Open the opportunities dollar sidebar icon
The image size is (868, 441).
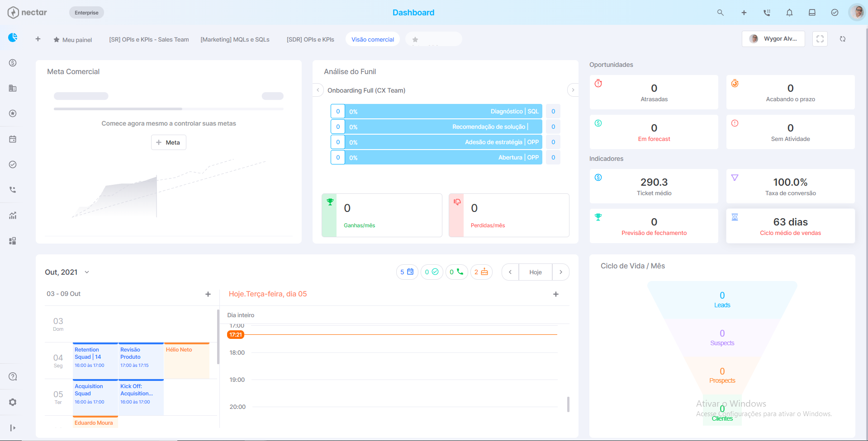coord(13,63)
